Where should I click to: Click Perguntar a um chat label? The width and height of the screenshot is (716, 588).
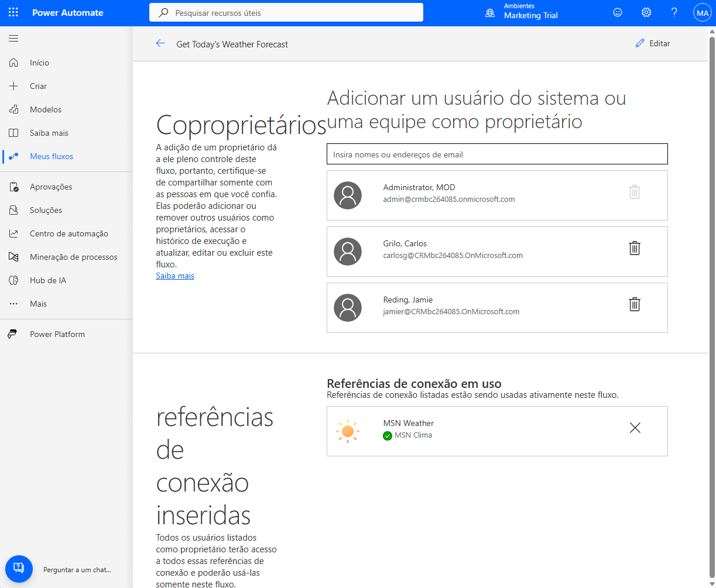77,569
